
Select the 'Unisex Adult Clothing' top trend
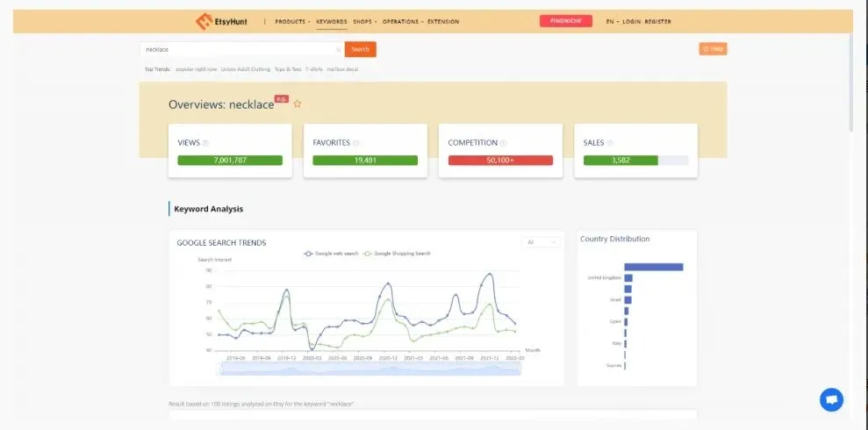[x=246, y=69]
